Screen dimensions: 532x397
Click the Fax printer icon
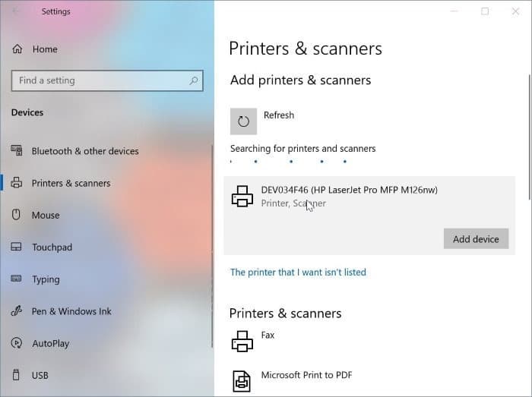[x=242, y=342]
